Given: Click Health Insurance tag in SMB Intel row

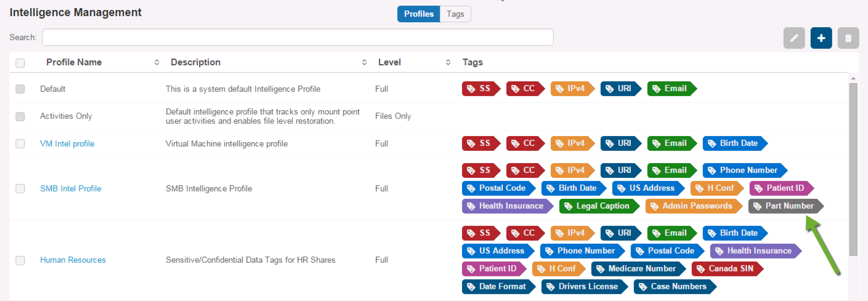Looking at the screenshot, I should tap(507, 206).
